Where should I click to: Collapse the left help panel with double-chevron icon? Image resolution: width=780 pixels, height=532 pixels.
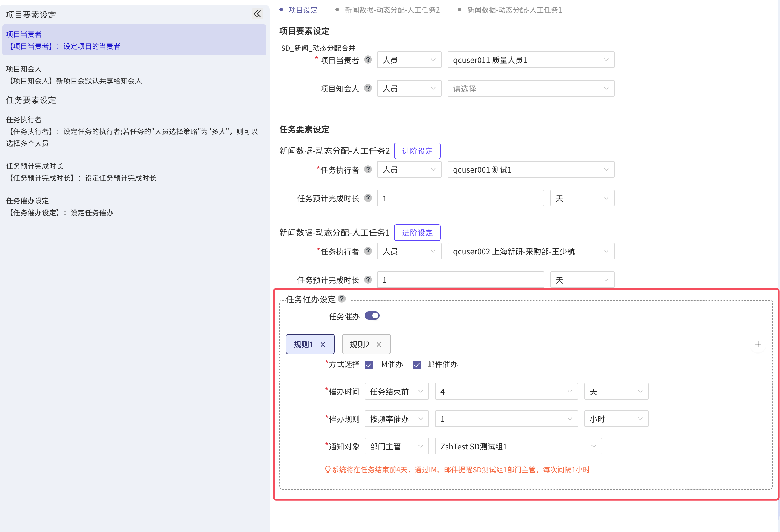pos(257,14)
